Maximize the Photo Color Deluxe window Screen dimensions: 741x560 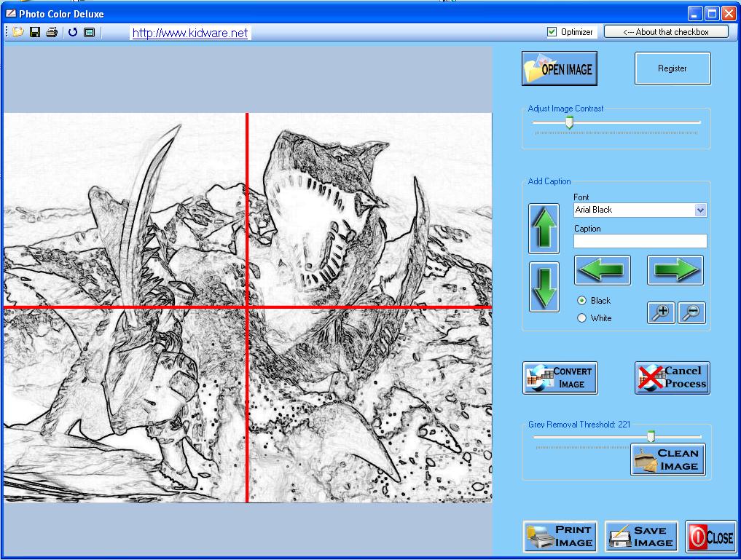pyautogui.click(x=712, y=13)
